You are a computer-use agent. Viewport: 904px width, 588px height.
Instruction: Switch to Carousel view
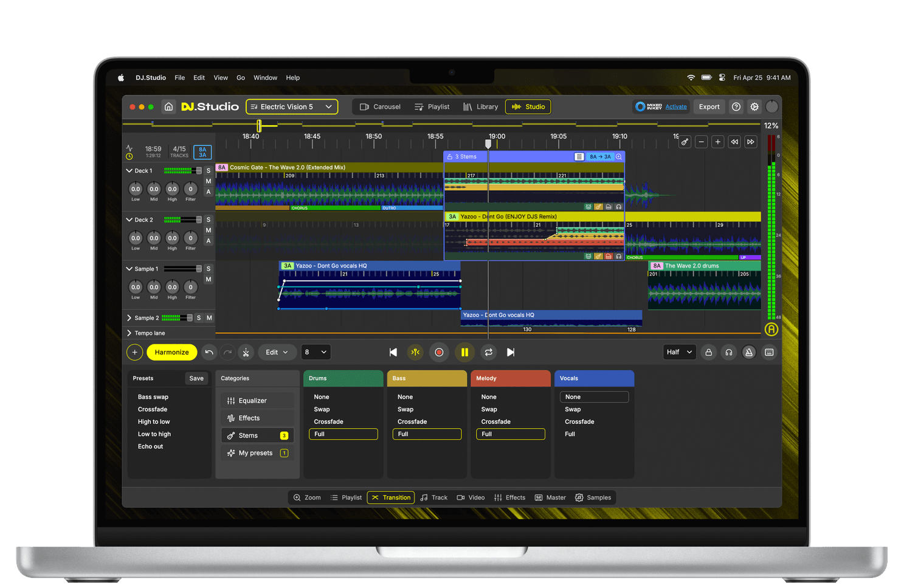(x=381, y=106)
